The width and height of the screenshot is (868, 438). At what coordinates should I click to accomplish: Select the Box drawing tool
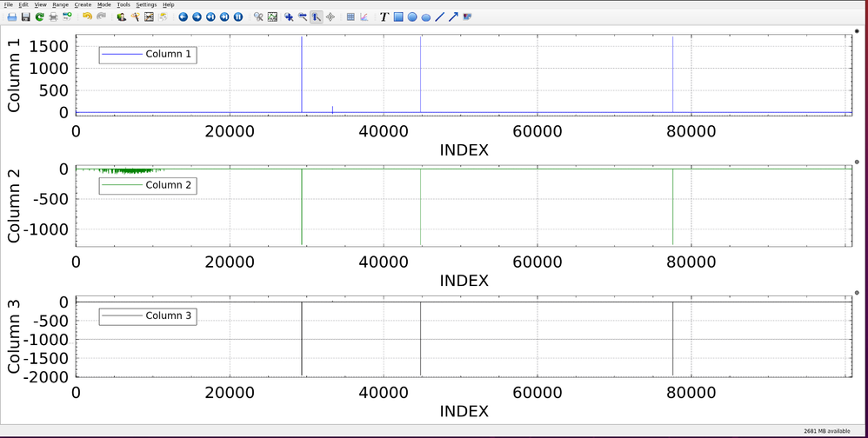pos(398,17)
